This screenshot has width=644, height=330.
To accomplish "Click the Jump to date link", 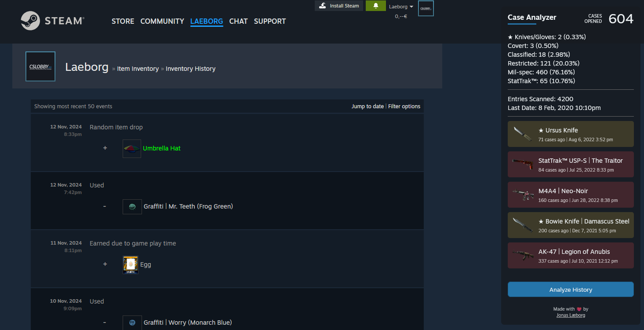I will (x=367, y=106).
